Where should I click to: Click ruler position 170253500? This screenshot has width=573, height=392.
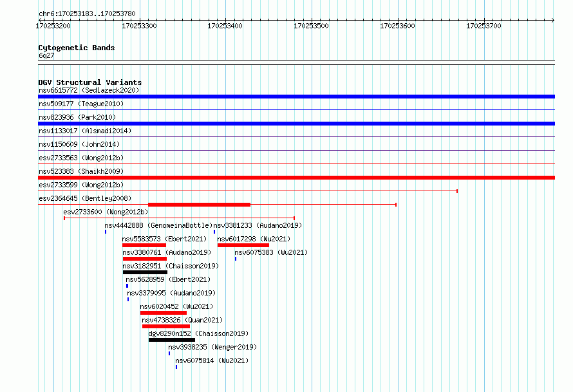click(312, 26)
